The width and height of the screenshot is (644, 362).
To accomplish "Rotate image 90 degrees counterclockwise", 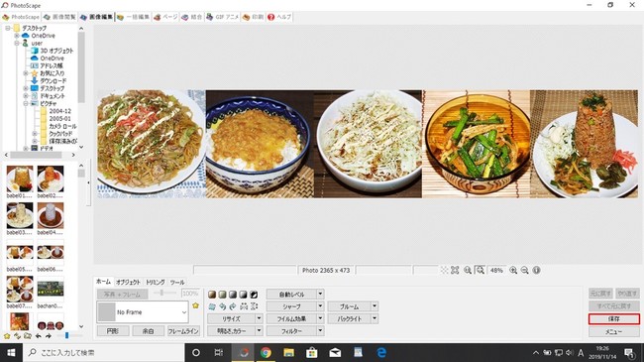I will pyautogui.click(x=222, y=306).
